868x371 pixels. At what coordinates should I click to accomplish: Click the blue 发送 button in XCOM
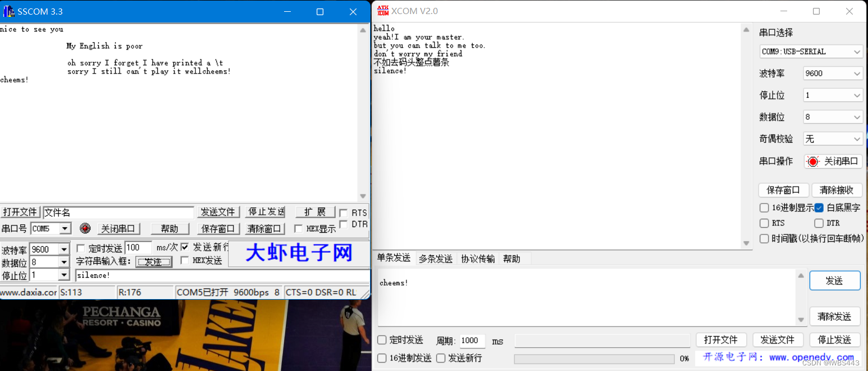(834, 281)
